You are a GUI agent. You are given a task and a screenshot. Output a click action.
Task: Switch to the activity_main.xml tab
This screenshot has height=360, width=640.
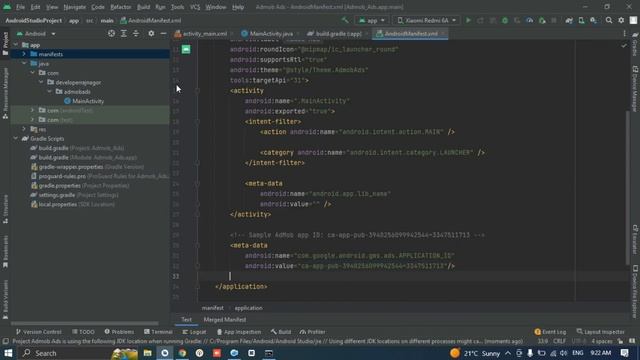click(x=201, y=33)
